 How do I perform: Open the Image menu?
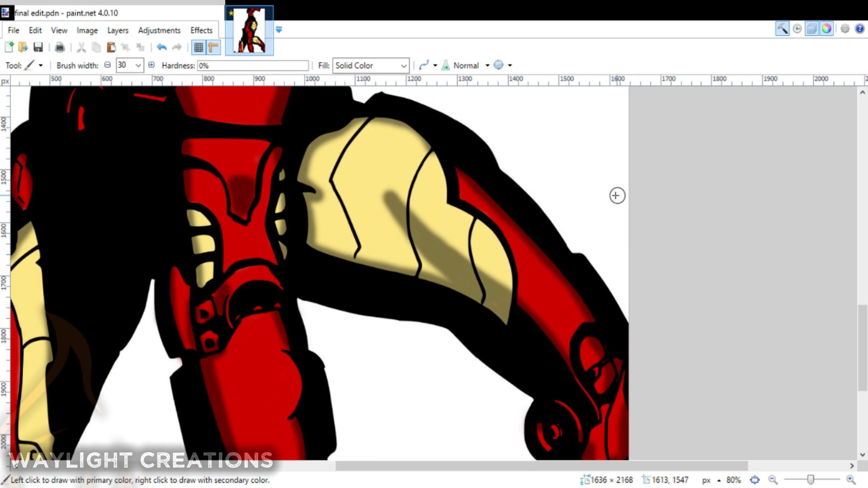tap(87, 30)
